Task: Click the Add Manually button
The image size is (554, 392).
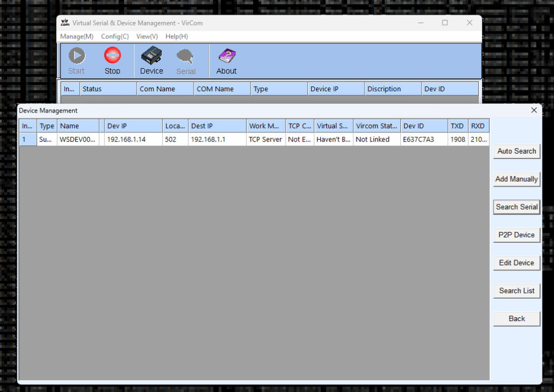Action: click(517, 179)
